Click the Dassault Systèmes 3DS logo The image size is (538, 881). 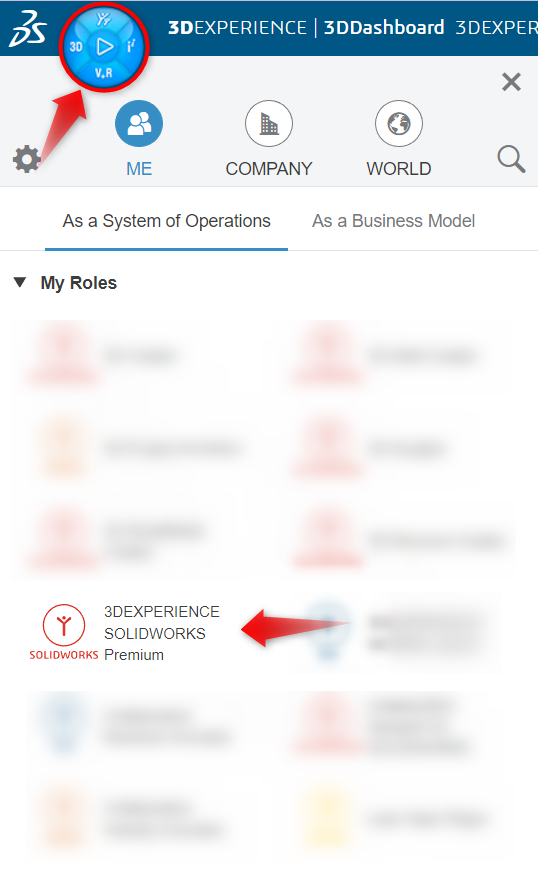pos(27,29)
